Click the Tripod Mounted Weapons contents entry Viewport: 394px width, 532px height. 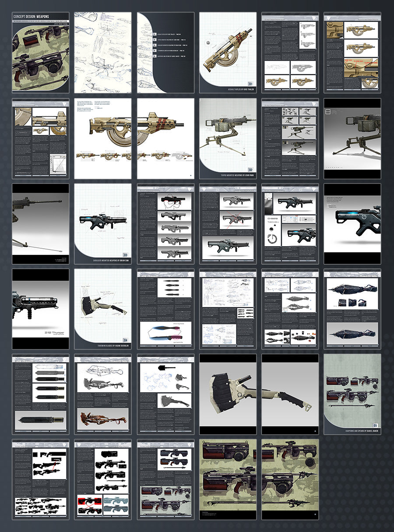point(171,39)
